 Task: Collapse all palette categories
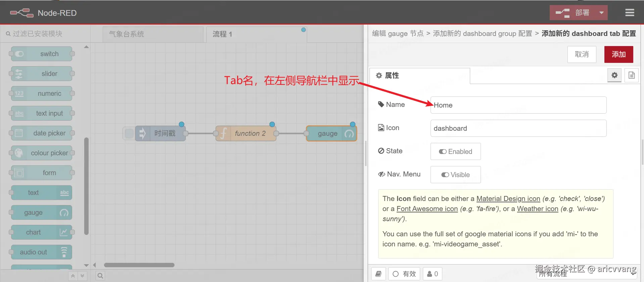73,276
